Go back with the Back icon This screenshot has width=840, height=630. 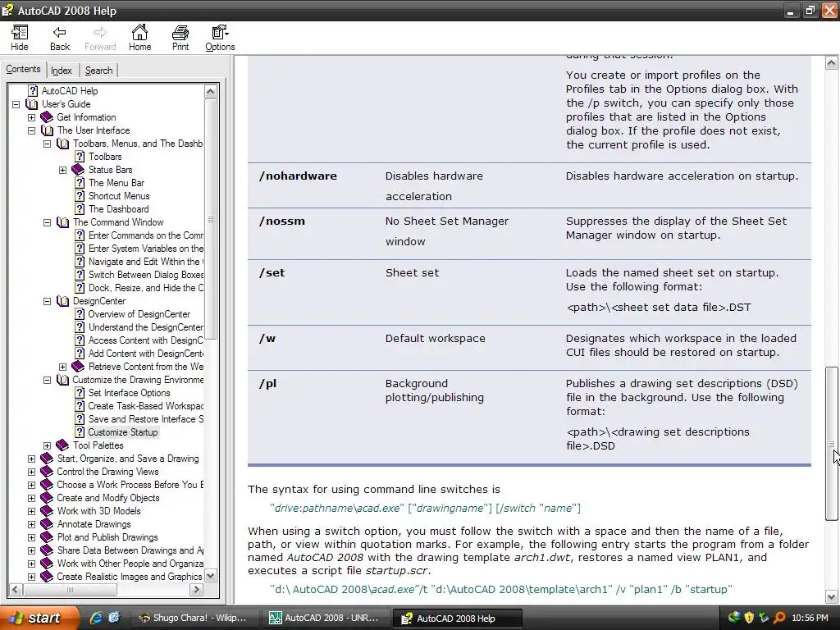[x=59, y=33]
